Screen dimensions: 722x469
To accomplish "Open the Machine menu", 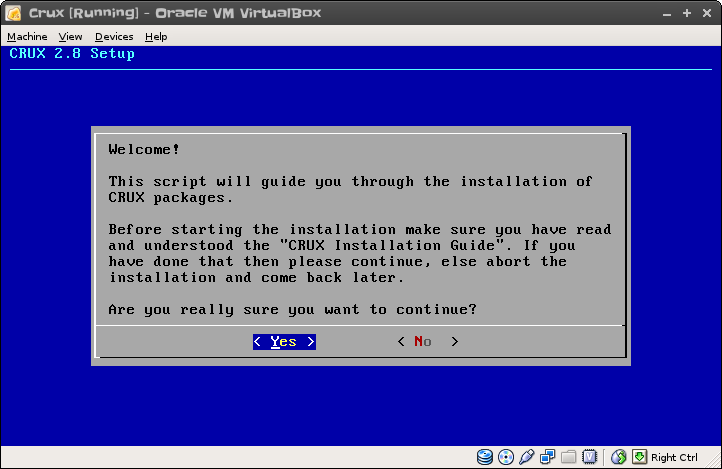I will [27, 36].
